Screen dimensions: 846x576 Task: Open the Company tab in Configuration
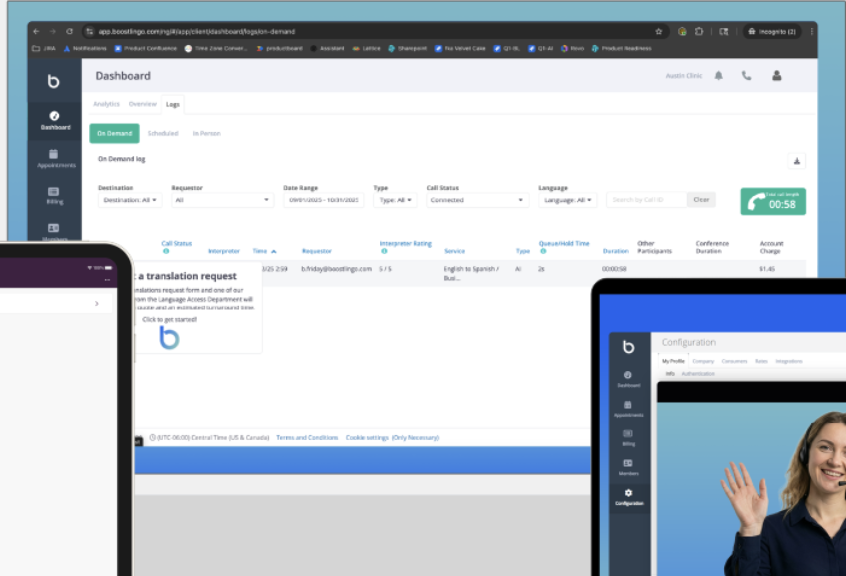point(703,361)
